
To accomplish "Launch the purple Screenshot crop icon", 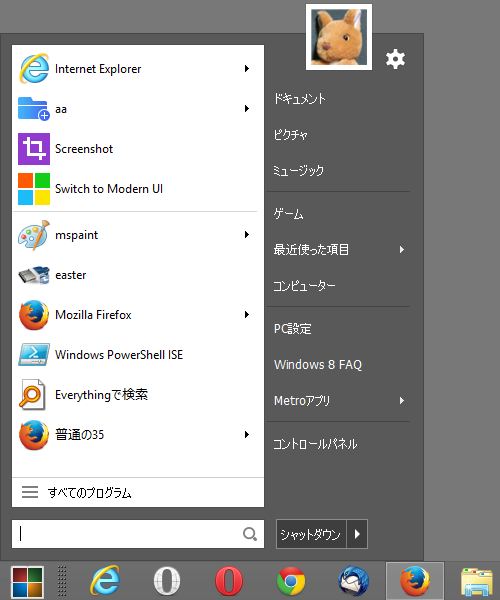I will (x=34, y=149).
